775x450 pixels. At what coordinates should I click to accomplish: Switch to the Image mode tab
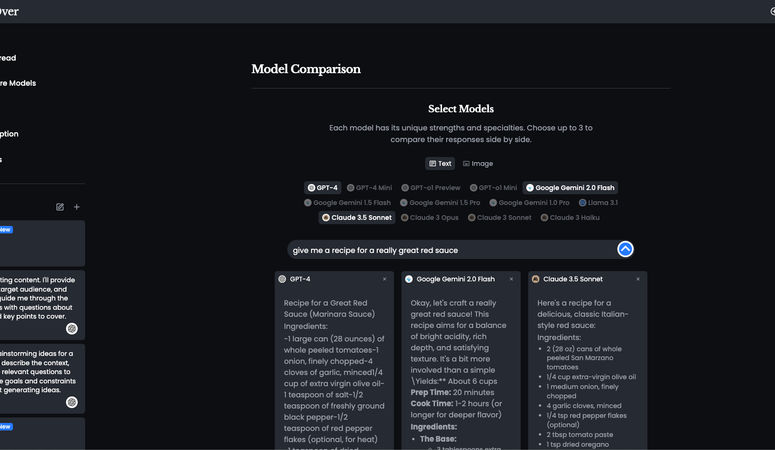click(x=478, y=164)
